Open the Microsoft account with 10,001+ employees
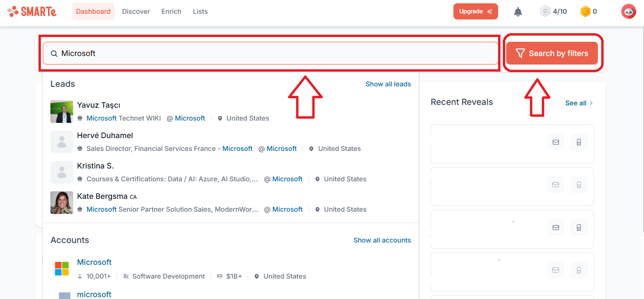The image size is (644, 299). click(x=94, y=262)
